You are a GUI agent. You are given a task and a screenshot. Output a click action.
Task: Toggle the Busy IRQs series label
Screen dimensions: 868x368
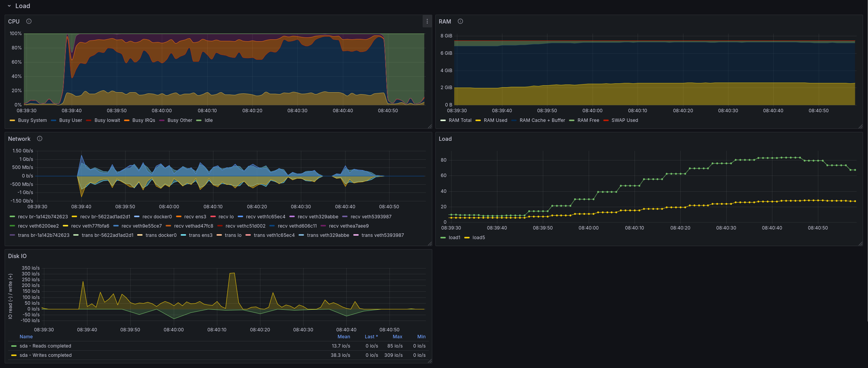point(144,120)
